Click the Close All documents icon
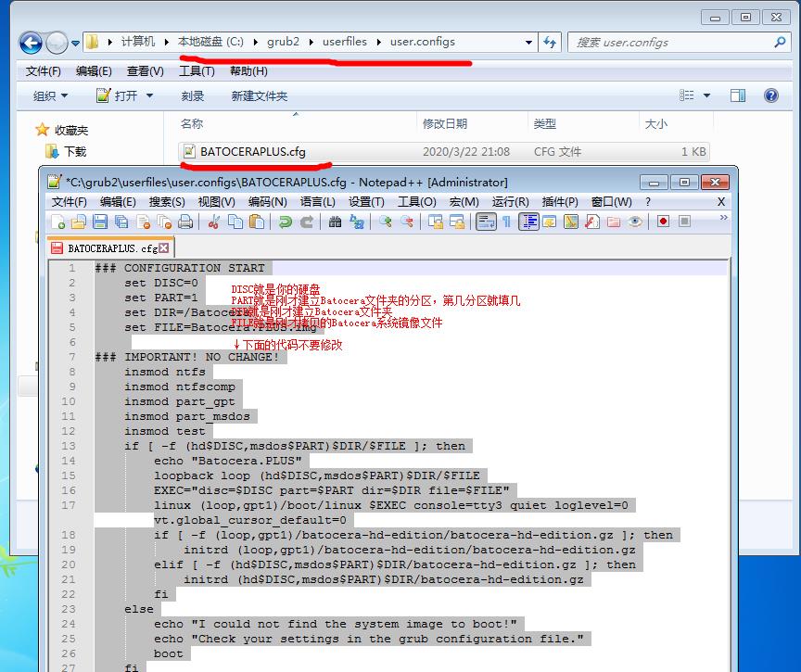 tap(164, 222)
